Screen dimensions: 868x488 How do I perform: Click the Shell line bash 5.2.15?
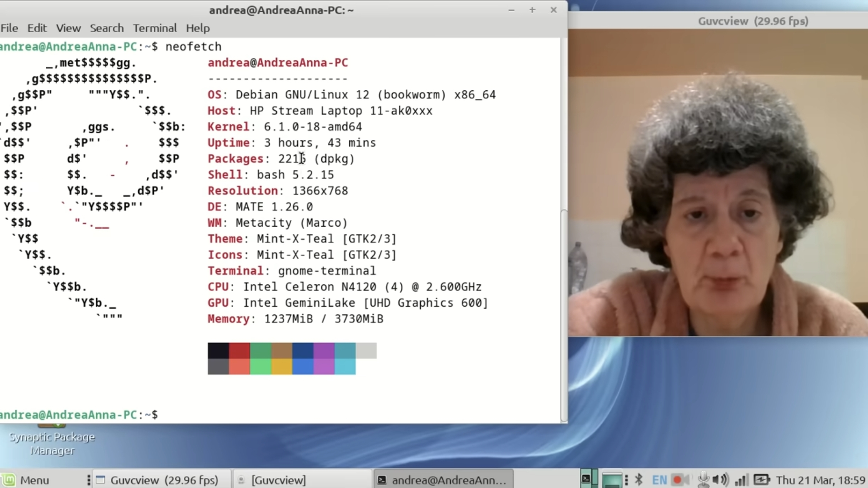point(271,175)
